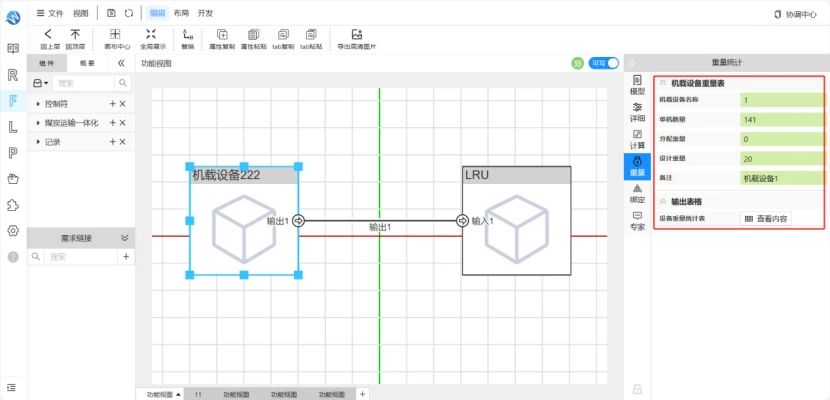
Task: Click the tab粘贴 icon
Action: pyautogui.click(x=311, y=34)
